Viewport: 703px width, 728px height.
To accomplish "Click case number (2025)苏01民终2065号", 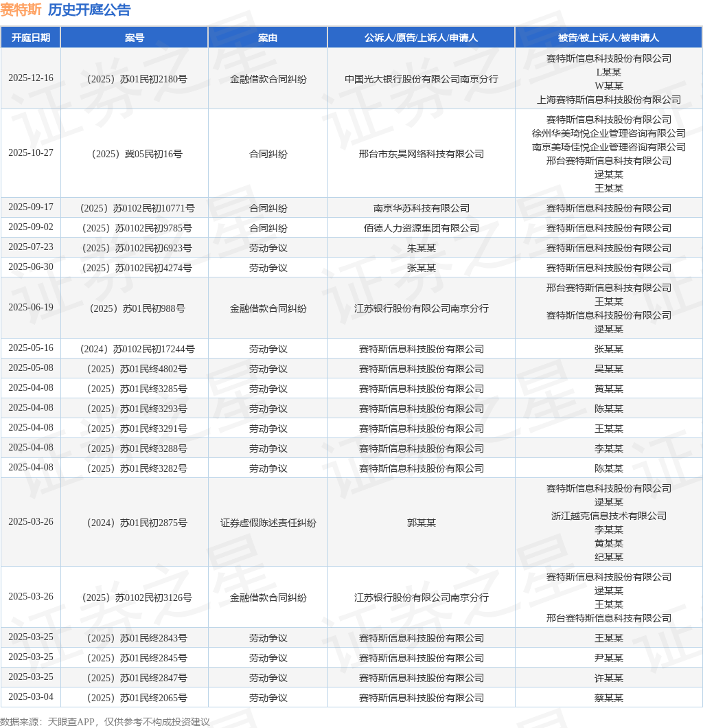I will [137, 698].
